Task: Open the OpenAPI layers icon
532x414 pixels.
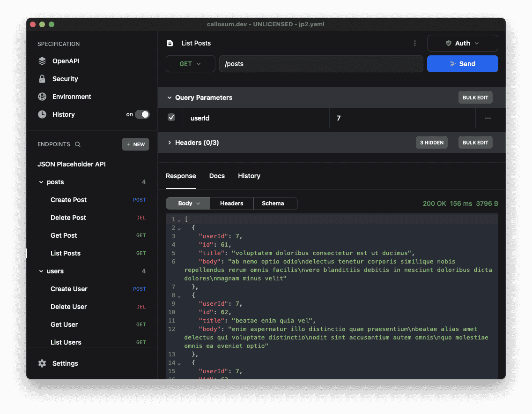Action: pos(42,61)
